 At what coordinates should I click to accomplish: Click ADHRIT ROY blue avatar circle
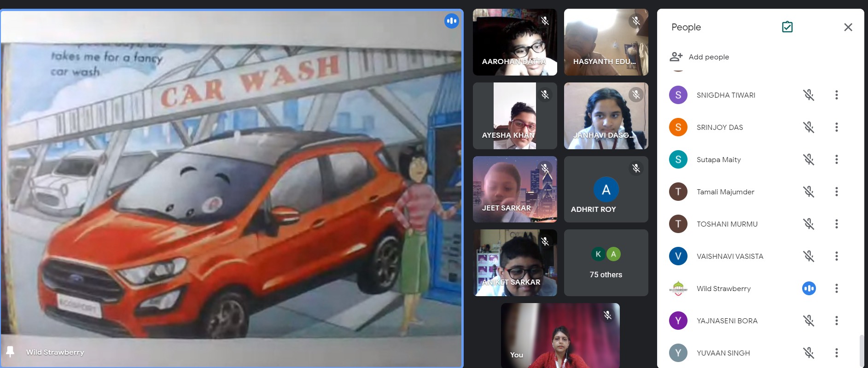click(606, 189)
